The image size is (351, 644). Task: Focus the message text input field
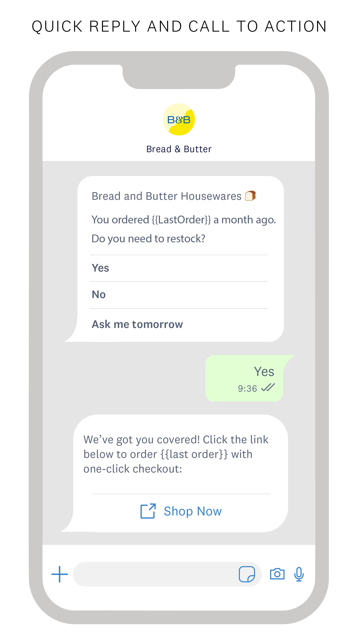[x=155, y=574]
